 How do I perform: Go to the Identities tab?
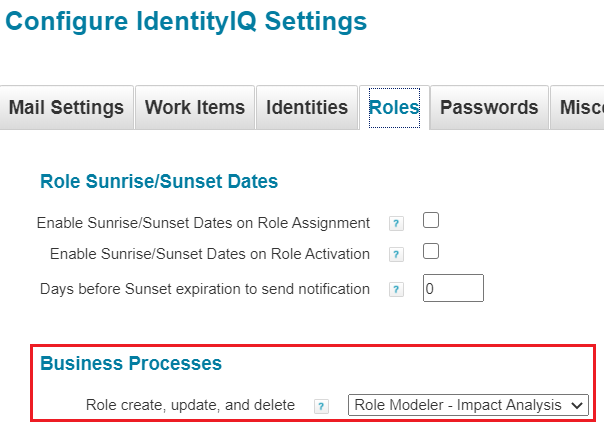pos(306,108)
